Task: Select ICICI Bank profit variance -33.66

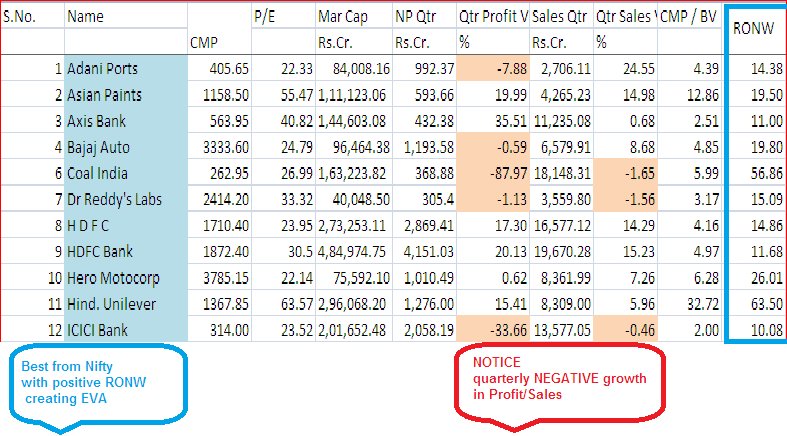Action: tap(493, 329)
